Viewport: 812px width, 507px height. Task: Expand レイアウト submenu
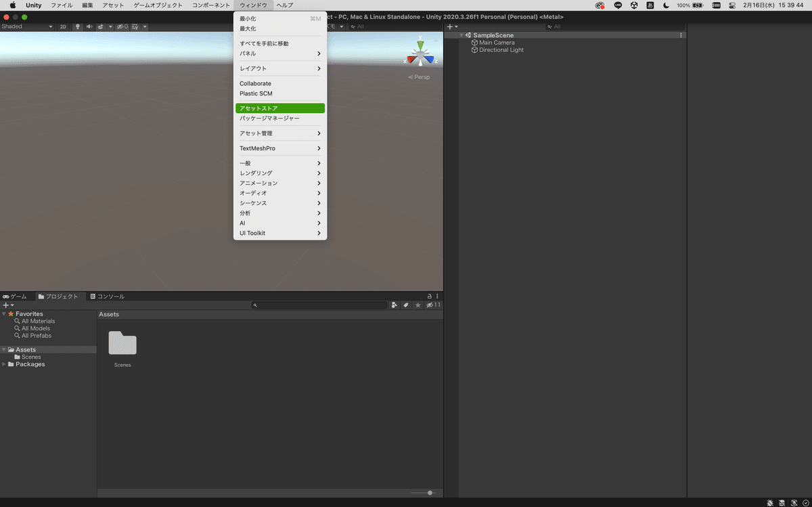tap(280, 68)
